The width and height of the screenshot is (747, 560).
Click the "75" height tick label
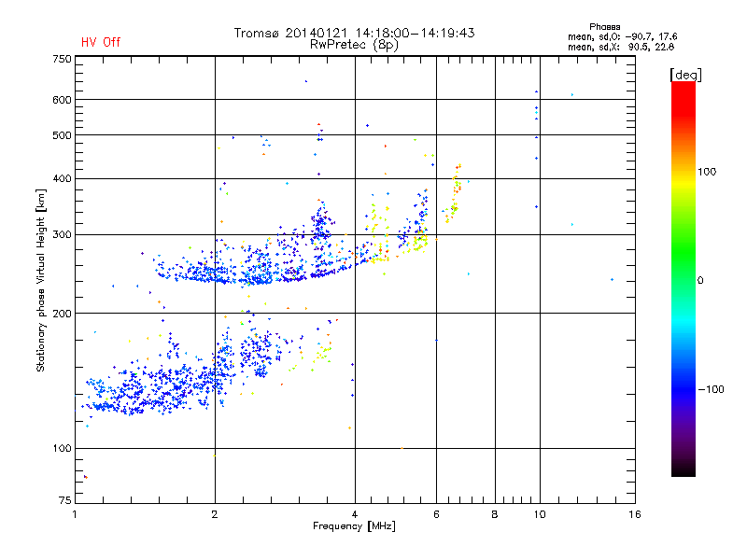pyautogui.click(x=65, y=500)
